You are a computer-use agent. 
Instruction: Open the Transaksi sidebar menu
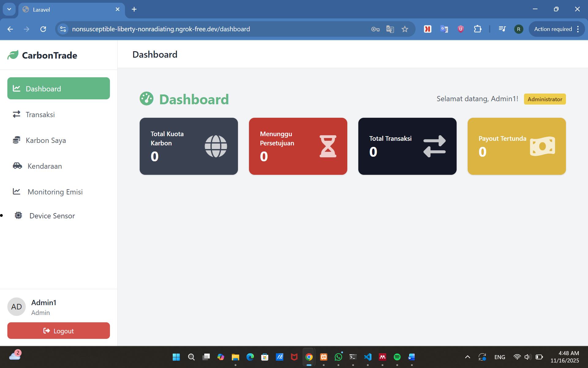click(x=58, y=114)
